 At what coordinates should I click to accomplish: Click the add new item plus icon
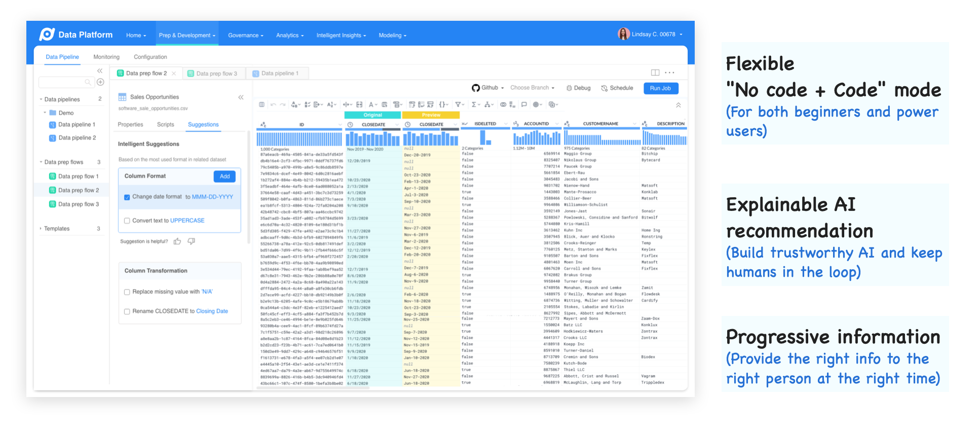100,82
